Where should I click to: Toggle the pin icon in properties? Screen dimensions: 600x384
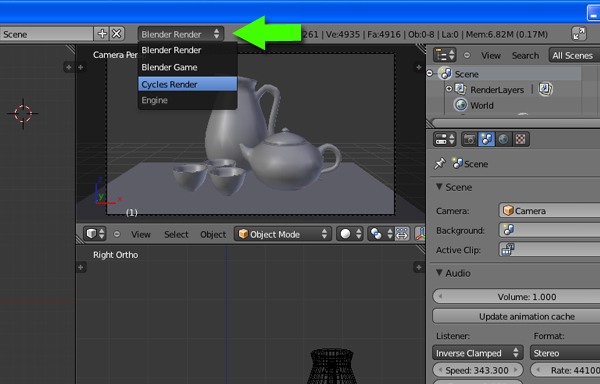(x=440, y=164)
